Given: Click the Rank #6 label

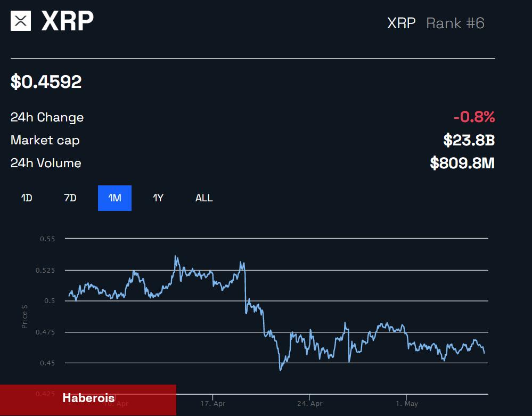Looking at the screenshot, I should (x=455, y=23).
